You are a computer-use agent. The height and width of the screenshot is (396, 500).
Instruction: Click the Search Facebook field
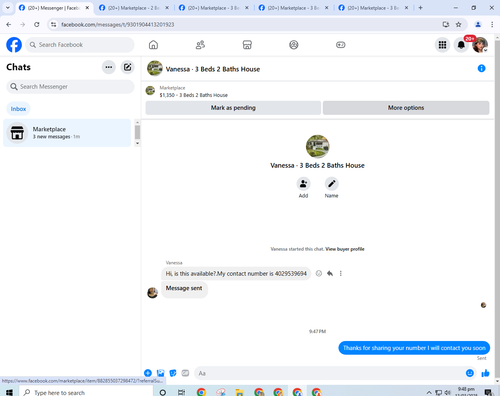click(x=80, y=45)
